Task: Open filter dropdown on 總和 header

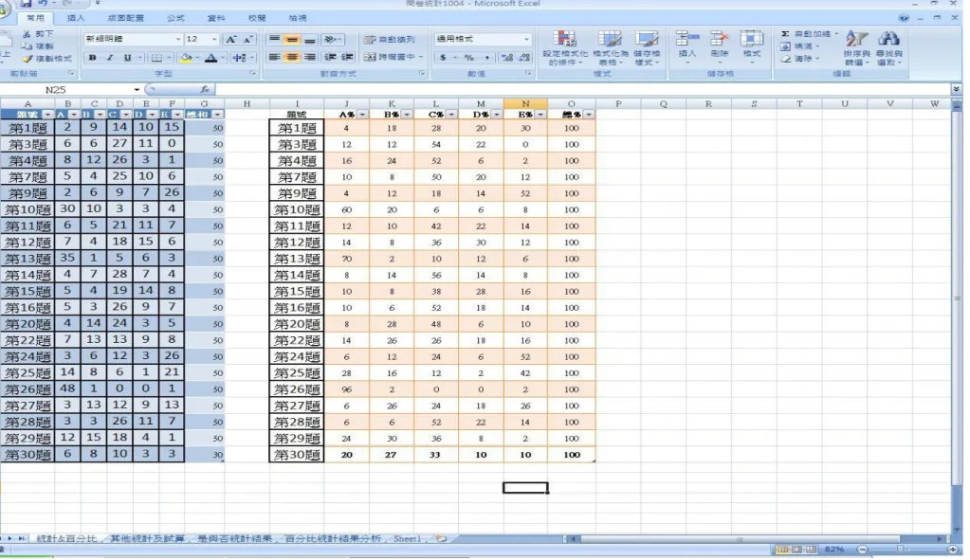Action: (217, 115)
